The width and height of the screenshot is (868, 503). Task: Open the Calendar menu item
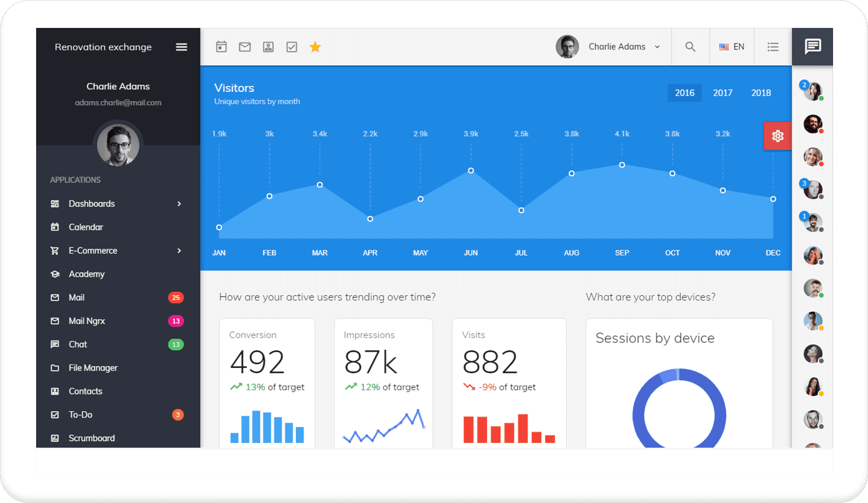(118, 227)
